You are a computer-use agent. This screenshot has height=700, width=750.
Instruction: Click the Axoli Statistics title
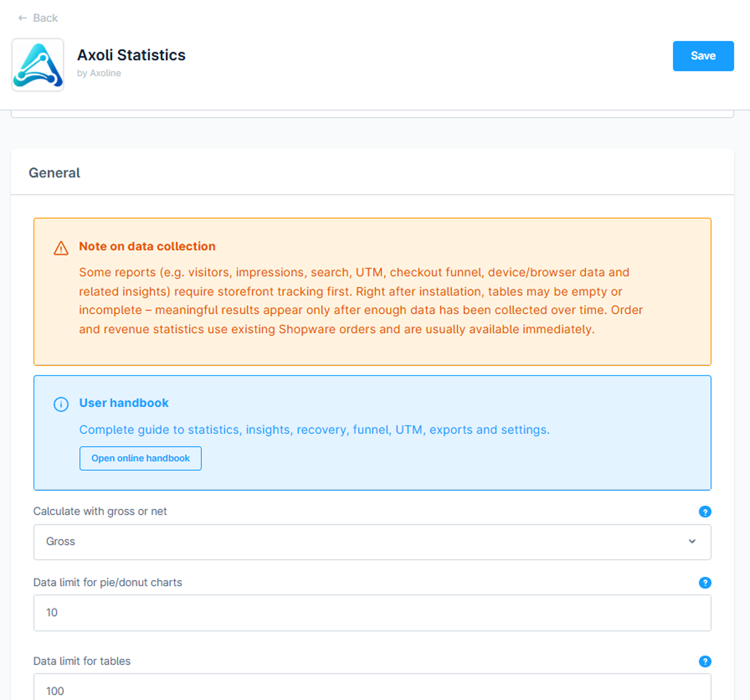pos(131,55)
